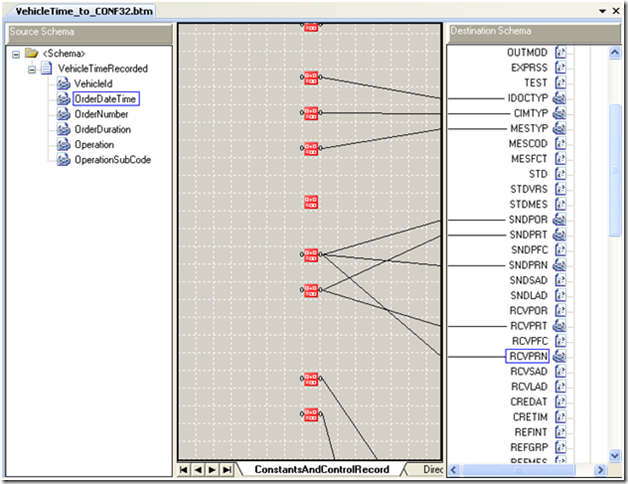Collapse the VehicleTimeRecorded node

[x=32, y=70]
